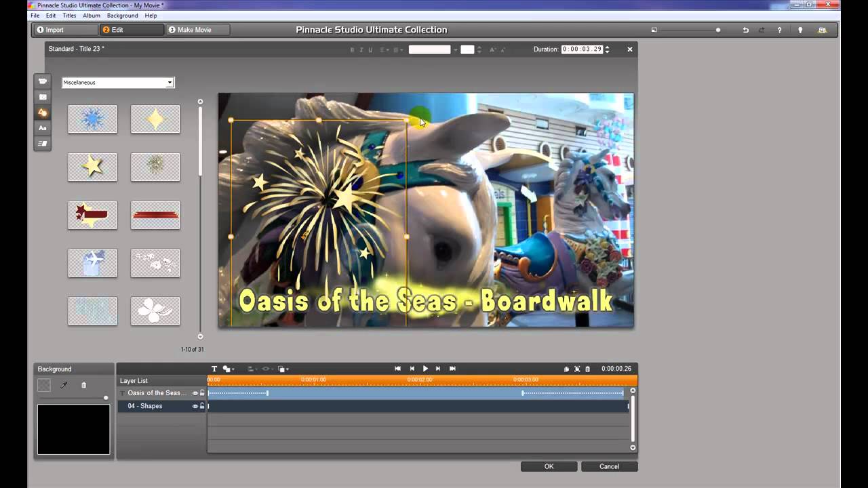Open the add shape tool menu
868x488 pixels.
coord(228,369)
